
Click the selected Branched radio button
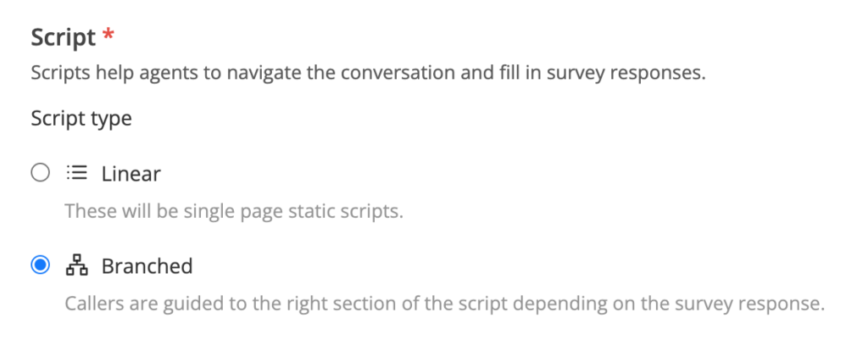[40, 265]
